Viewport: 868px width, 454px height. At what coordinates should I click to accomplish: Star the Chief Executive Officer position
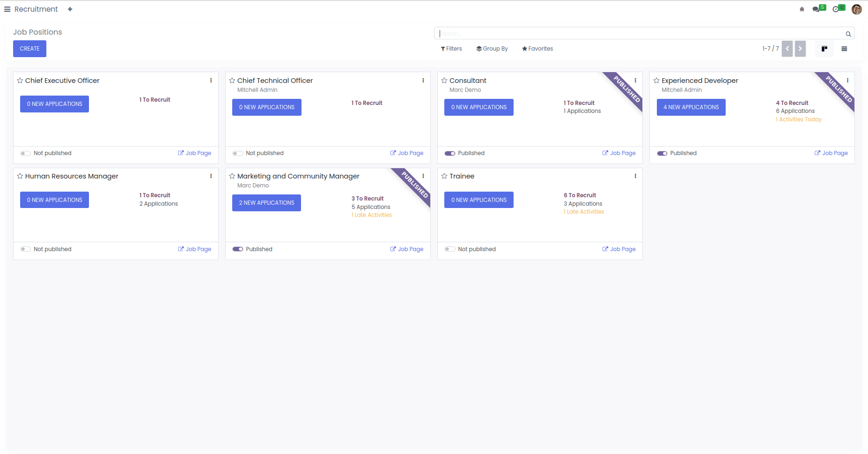(20, 81)
